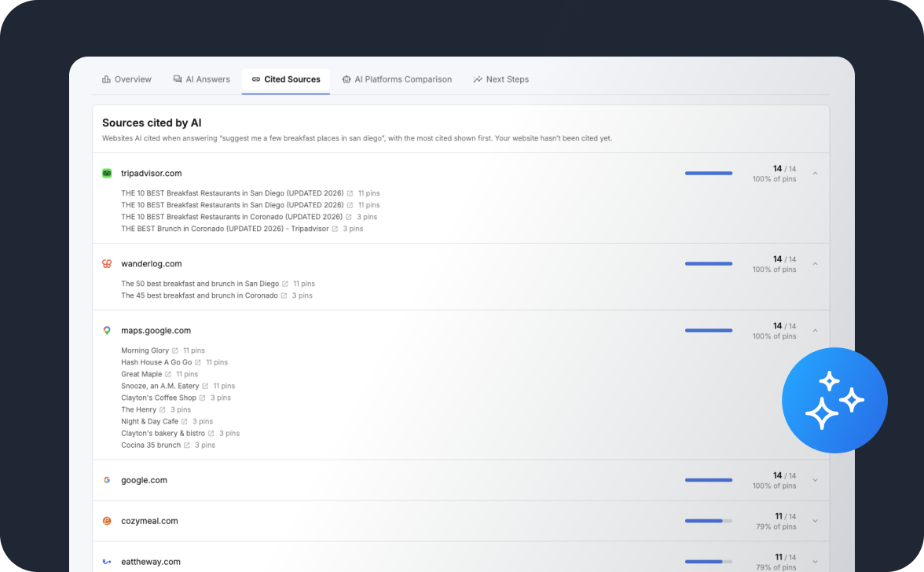Image resolution: width=924 pixels, height=572 pixels.
Task: Click the tripadvisor owl favicon
Action: (107, 173)
